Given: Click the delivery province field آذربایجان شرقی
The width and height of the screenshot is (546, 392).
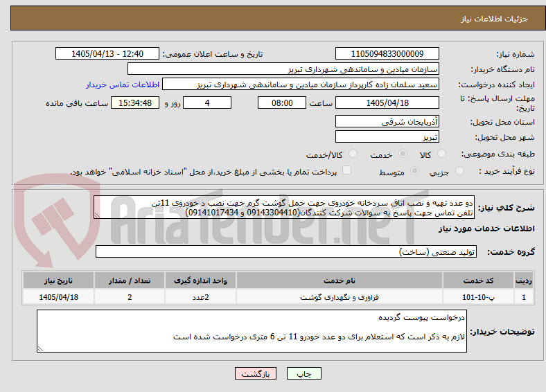Looking at the screenshot, I should [x=387, y=121].
